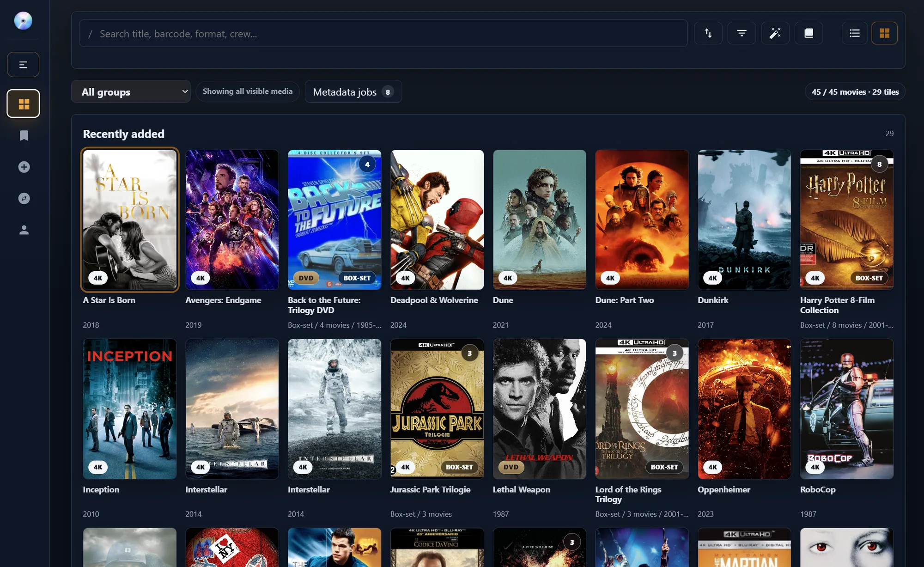Click the Oppenheimer title text

click(x=724, y=490)
